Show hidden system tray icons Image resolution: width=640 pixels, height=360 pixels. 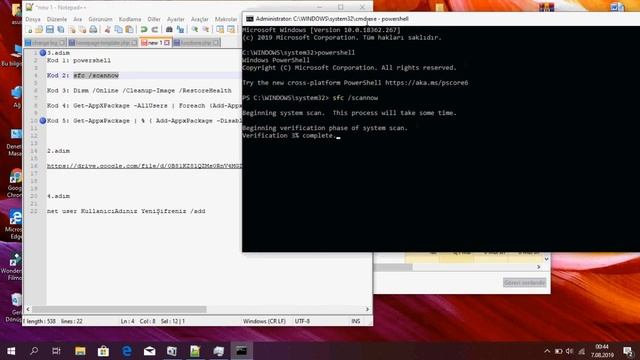pyautogui.click(x=547, y=351)
